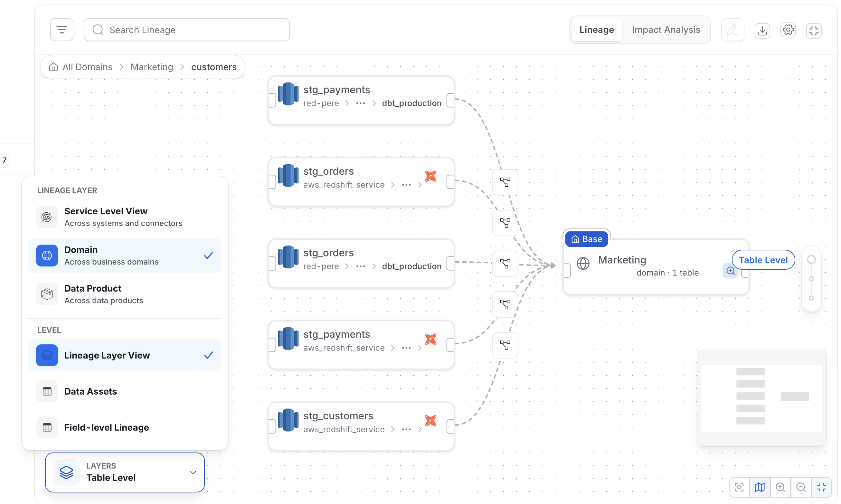Image resolution: width=841 pixels, height=504 pixels.
Task: Click dbt_production path on red-pere stg_orders node
Action: click(x=411, y=266)
